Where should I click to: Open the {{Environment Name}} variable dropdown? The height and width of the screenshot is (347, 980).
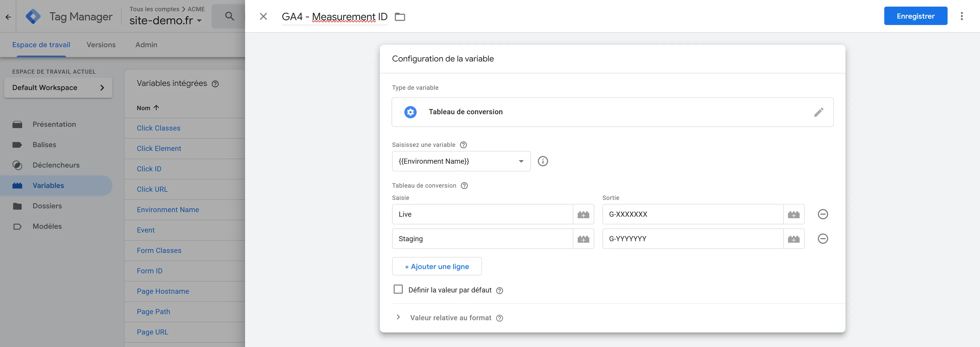point(461,161)
